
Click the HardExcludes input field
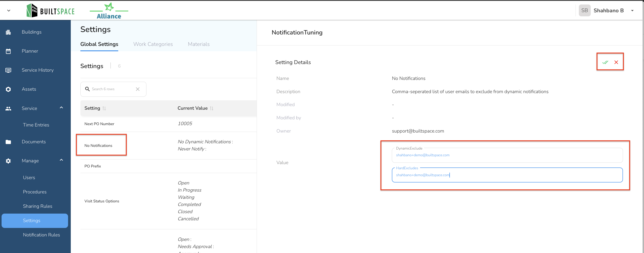507,175
